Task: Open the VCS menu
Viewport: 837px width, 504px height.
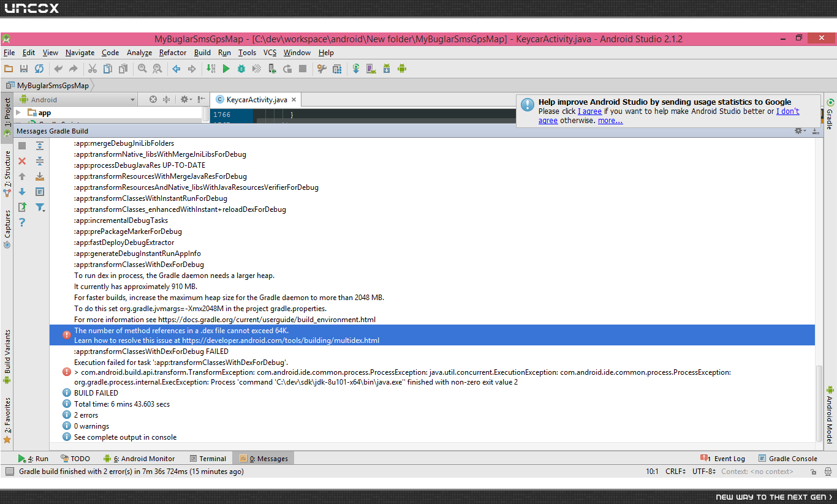Action: click(270, 53)
